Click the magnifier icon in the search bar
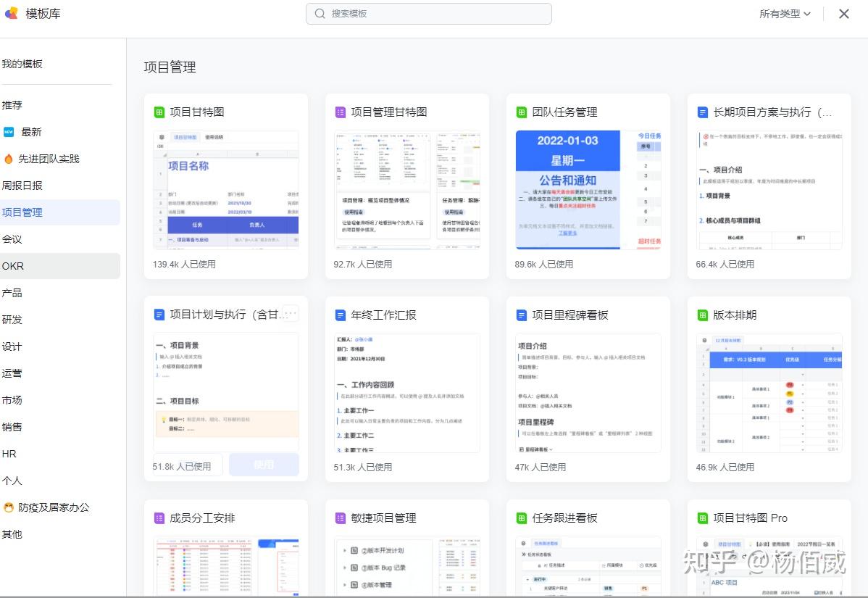Viewport: 868px width, 598px height. (319, 13)
